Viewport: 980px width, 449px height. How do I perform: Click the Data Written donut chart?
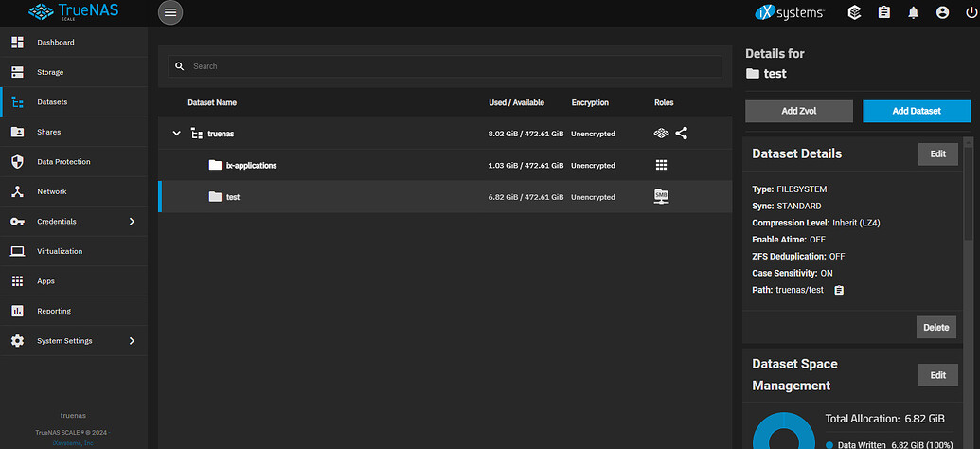coord(784,432)
